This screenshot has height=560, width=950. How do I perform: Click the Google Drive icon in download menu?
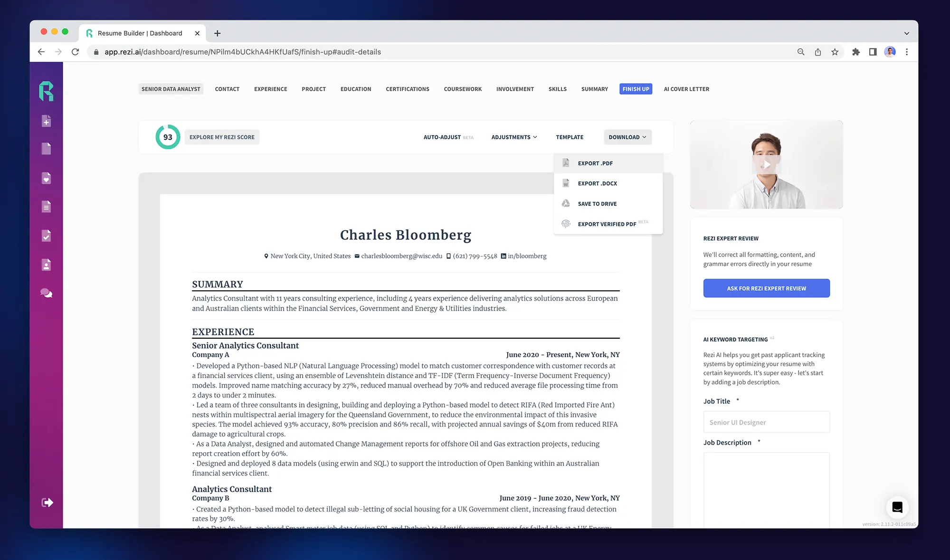click(x=566, y=203)
